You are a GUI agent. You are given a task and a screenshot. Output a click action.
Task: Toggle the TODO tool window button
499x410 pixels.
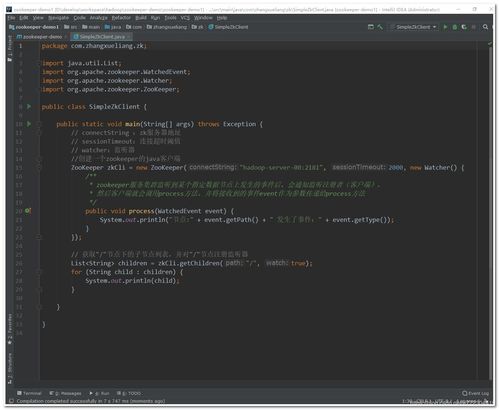tap(129, 393)
